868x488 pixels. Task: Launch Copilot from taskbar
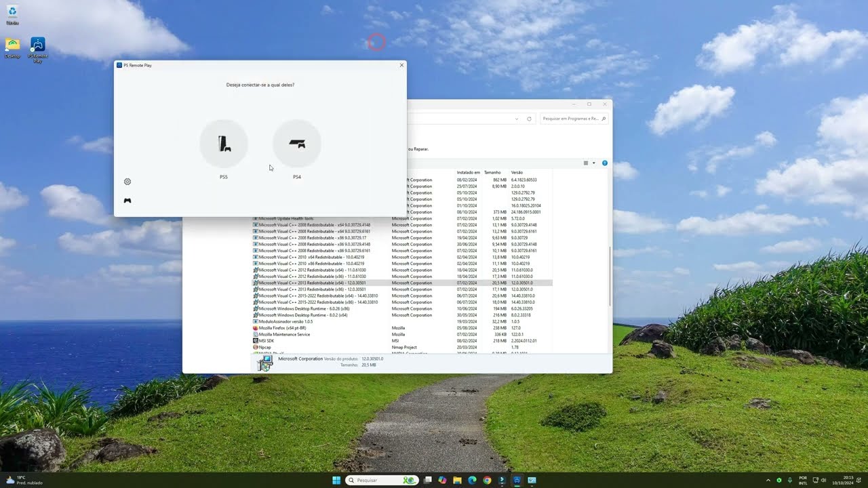(443, 480)
